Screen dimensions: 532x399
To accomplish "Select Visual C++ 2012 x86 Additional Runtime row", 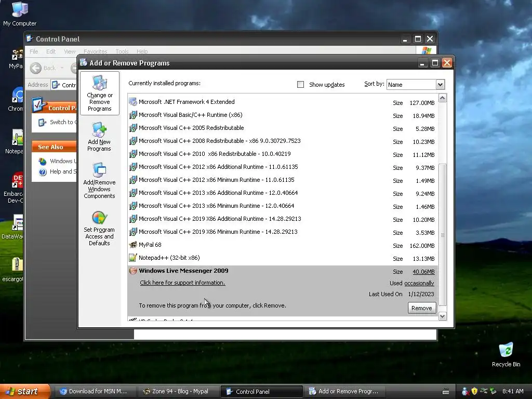I will click(283, 167).
